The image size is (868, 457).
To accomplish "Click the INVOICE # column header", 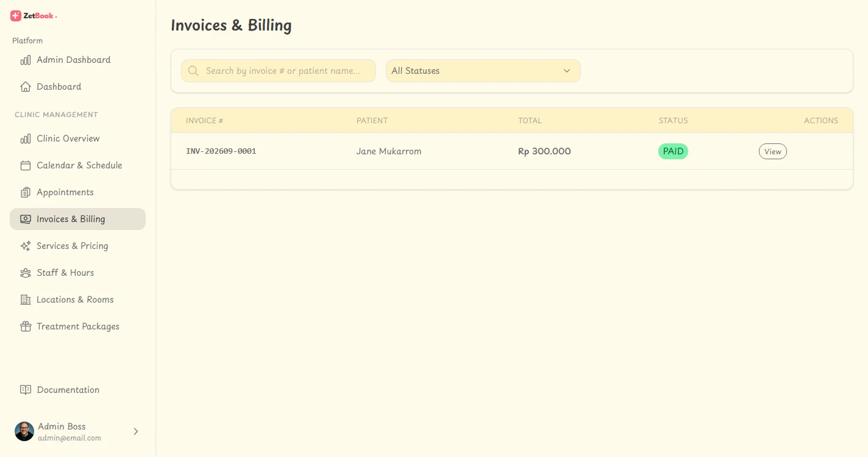I will coord(205,121).
